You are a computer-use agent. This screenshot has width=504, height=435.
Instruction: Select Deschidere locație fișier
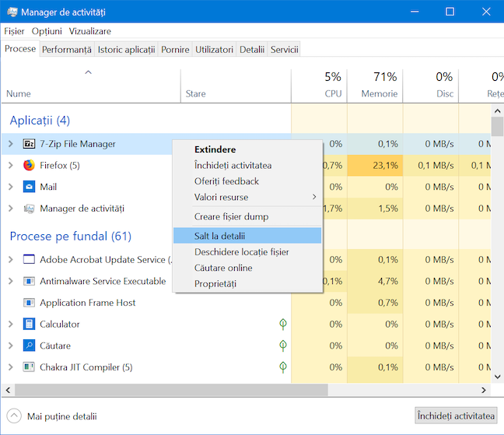pyautogui.click(x=247, y=252)
